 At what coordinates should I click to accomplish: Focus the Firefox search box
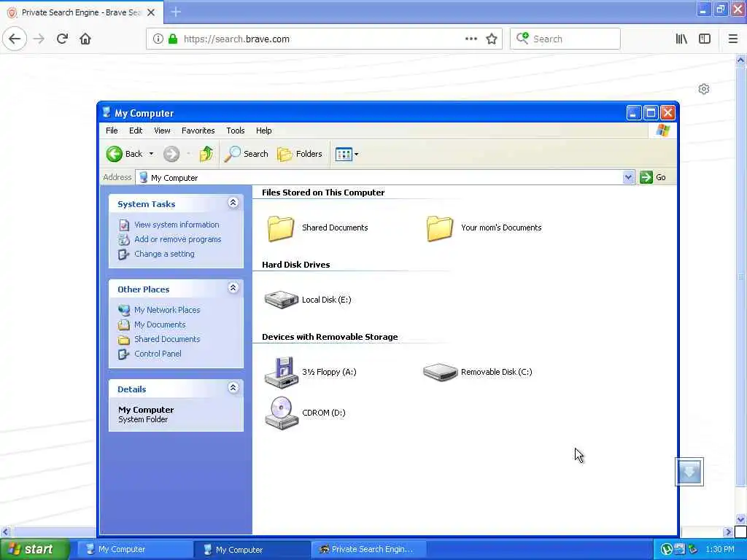[x=565, y=39]
